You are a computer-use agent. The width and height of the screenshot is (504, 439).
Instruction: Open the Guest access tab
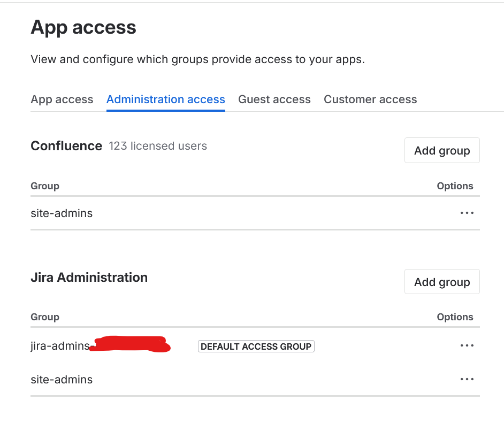click(274, 99)
